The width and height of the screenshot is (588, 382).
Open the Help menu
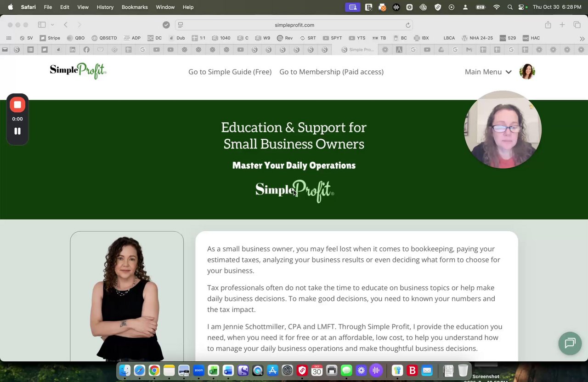(x=188, y=7)
